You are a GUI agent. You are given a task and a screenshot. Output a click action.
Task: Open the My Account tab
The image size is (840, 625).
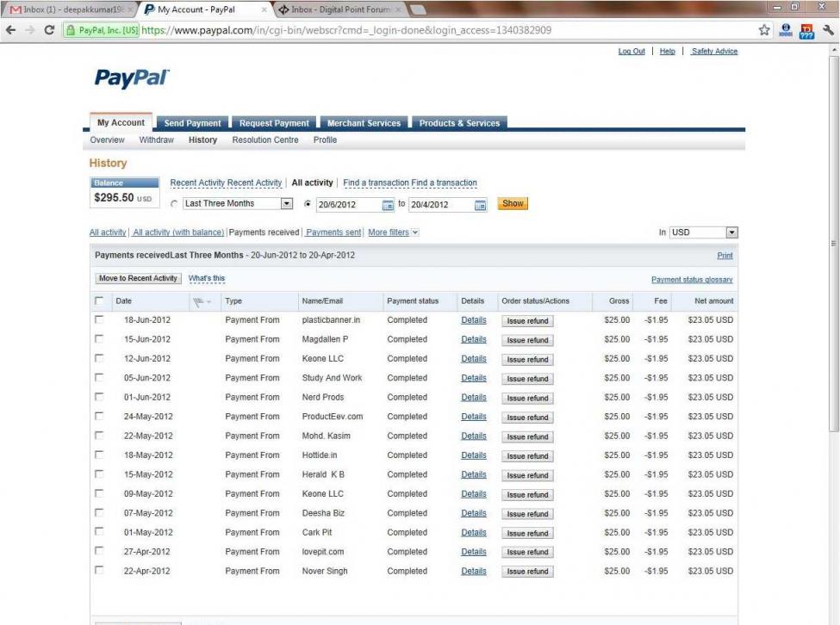tap(121, 122)
